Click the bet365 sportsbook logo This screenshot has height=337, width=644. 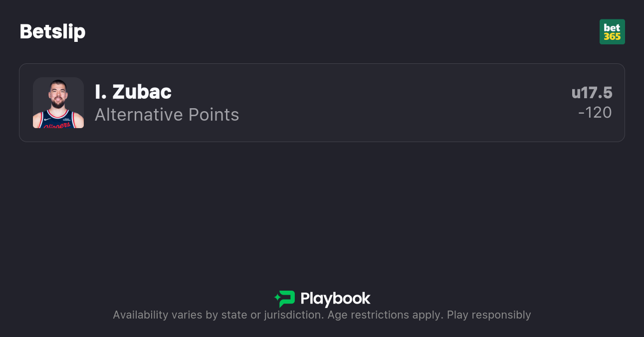pos(612,32)
